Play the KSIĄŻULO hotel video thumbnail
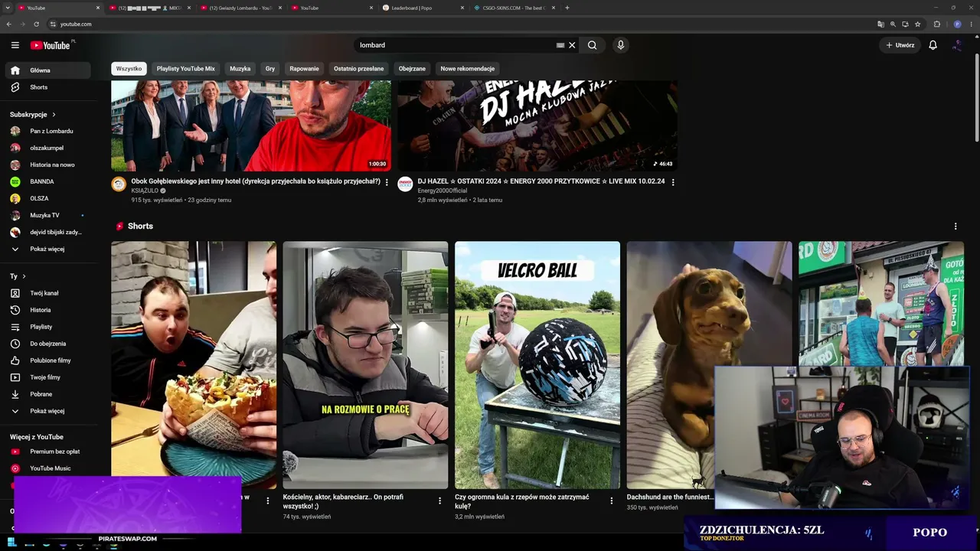Viewport: 980px width, 551px height. pos(251,126)
